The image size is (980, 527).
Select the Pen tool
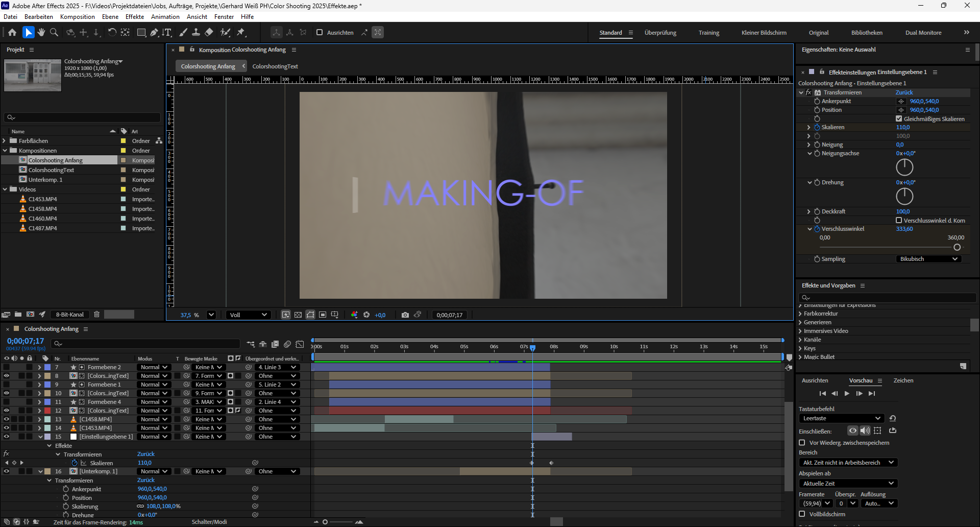pyautogui.click(x=154, y=32)
